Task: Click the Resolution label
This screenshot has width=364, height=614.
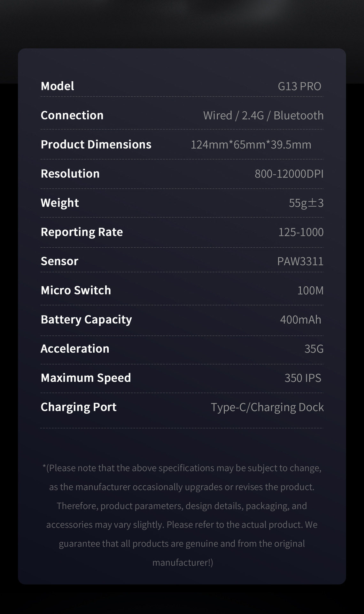Action: pyautogui.click(x=70, y=173)
